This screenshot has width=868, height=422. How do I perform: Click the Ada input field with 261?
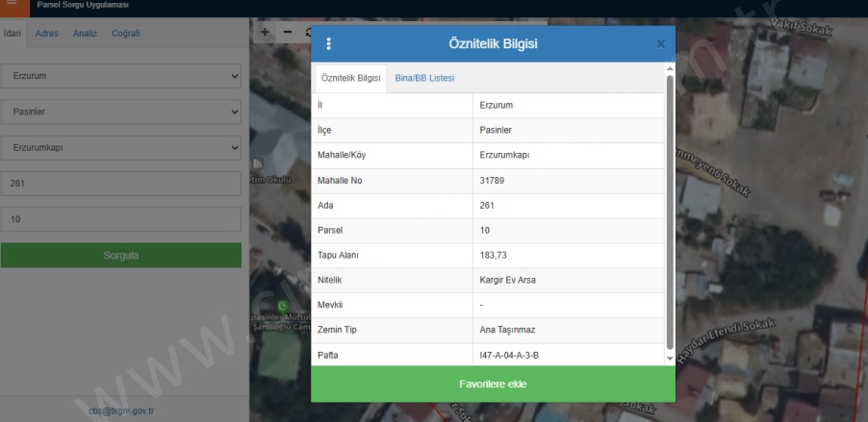coord(120,184)
